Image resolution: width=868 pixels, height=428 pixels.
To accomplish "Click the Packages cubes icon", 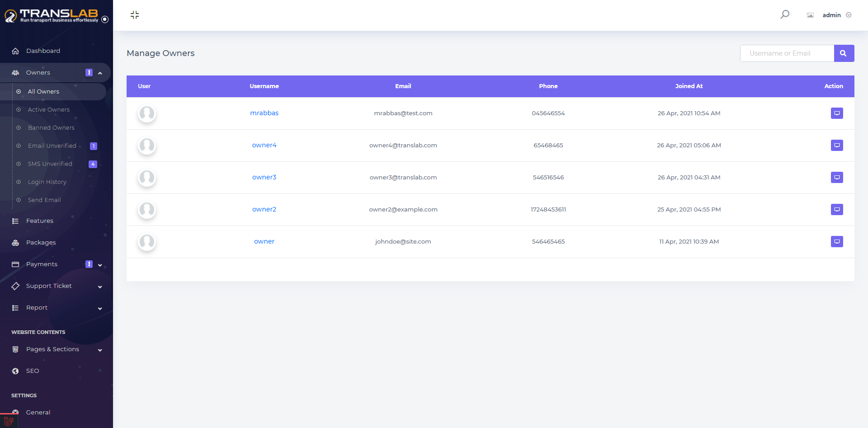I will [15, 243].
